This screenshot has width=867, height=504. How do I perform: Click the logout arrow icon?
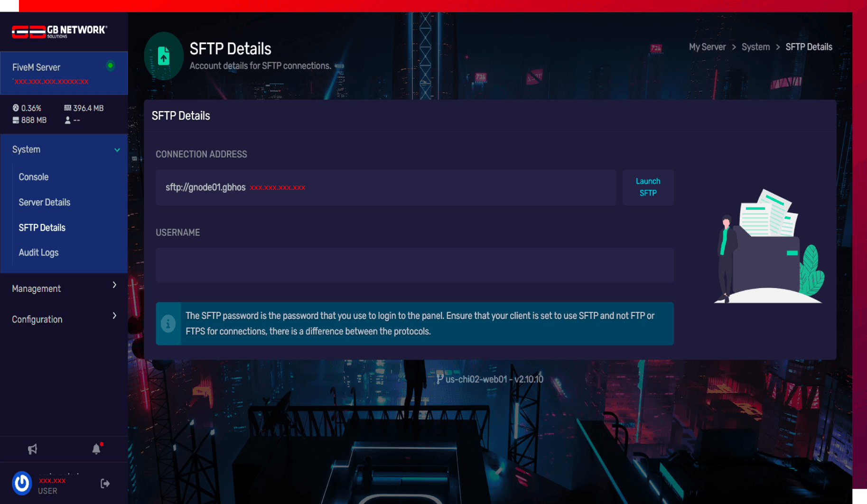tap(105, 484)
